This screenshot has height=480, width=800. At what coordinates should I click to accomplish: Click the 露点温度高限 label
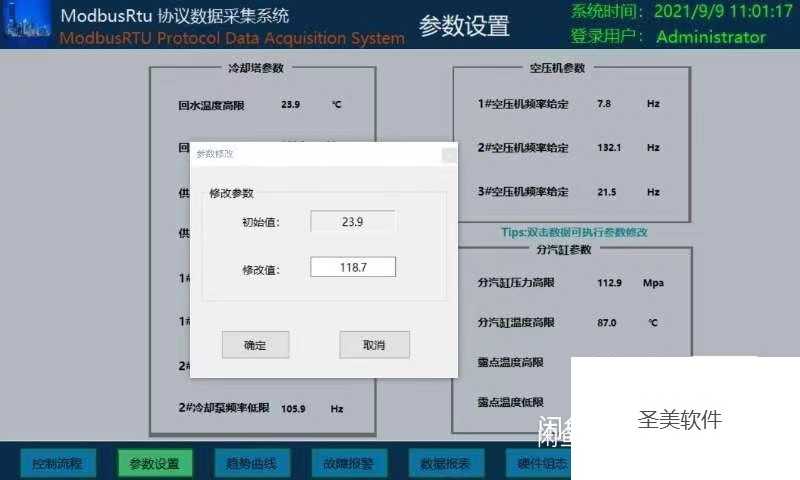(x=510, y=362)
